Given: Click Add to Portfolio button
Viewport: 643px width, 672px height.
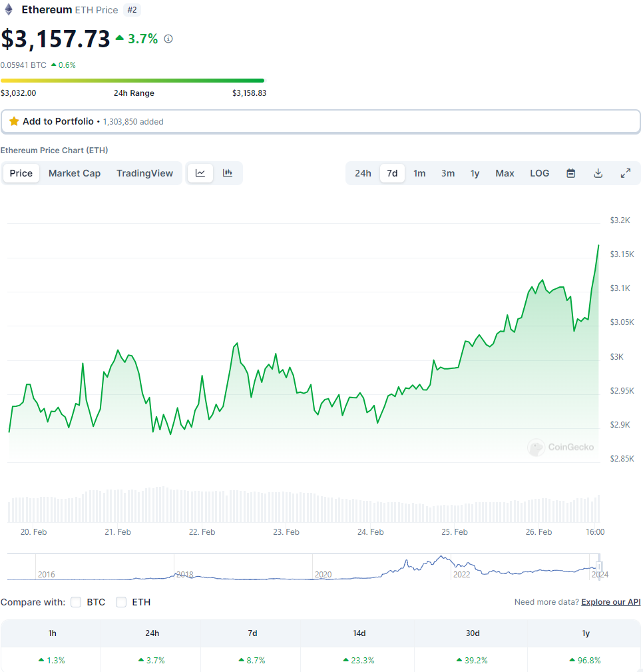Looking at the screenshot, I should [x=320, y=122].
